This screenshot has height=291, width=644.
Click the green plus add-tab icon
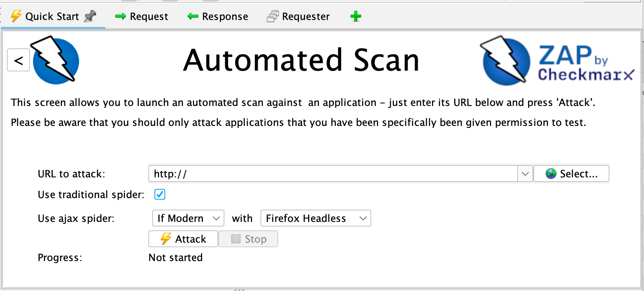tap(356, 17)
